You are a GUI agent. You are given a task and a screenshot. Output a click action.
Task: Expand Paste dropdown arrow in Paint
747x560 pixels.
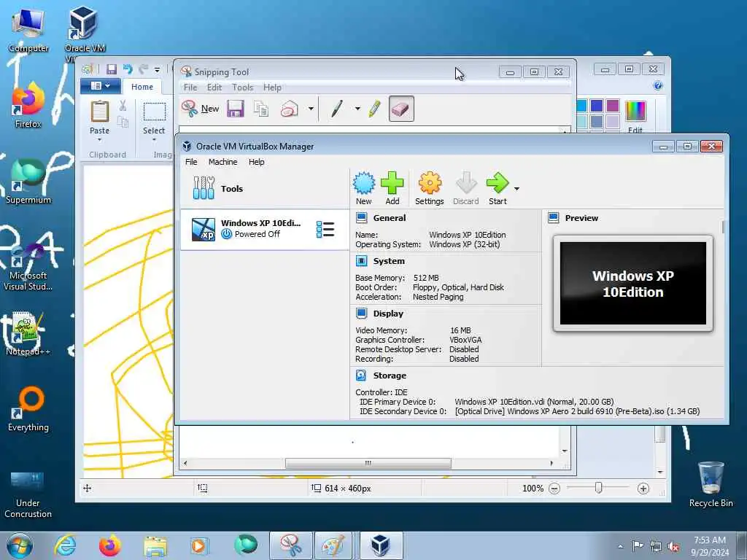coord(99,140)
